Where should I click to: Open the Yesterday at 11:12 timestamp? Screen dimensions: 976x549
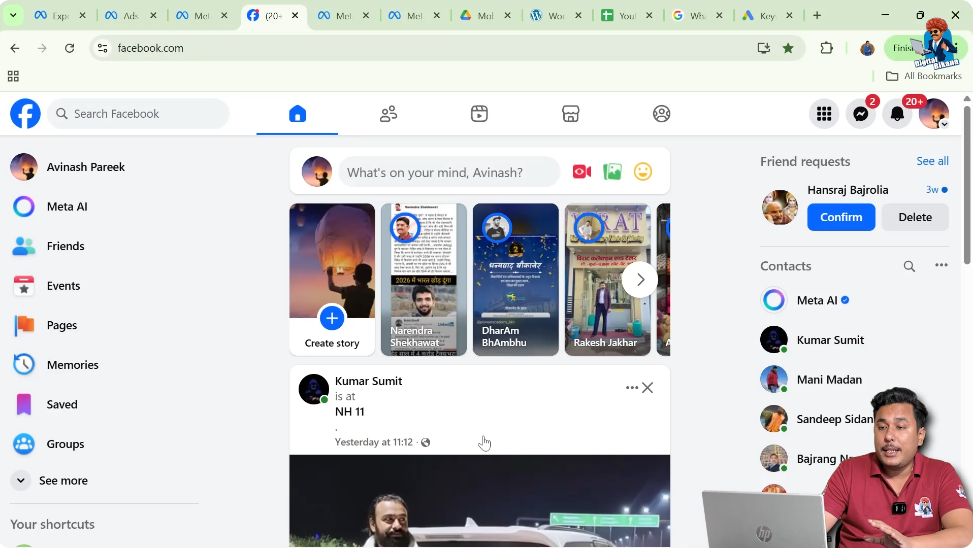[x=373, y=442]
